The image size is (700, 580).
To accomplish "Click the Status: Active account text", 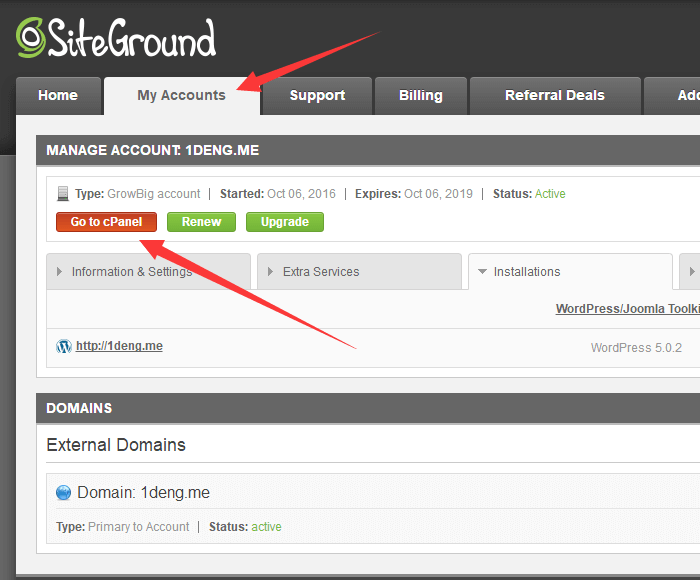I will click(529, 194).
